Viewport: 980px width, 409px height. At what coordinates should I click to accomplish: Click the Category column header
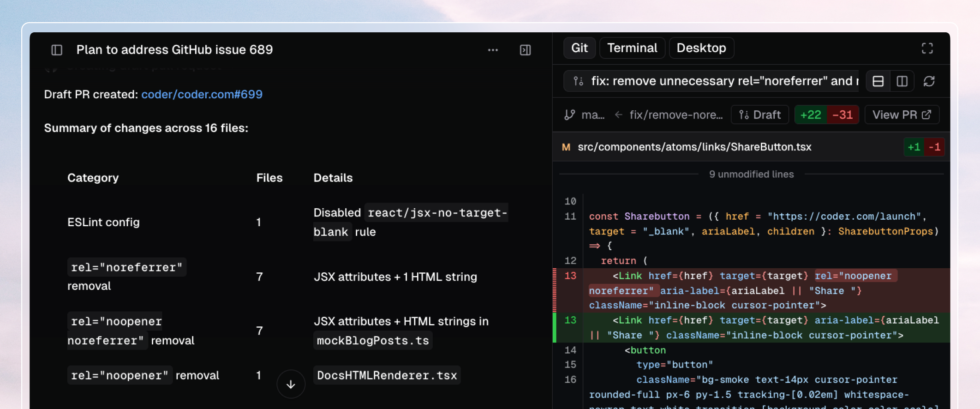coord(93,178)
